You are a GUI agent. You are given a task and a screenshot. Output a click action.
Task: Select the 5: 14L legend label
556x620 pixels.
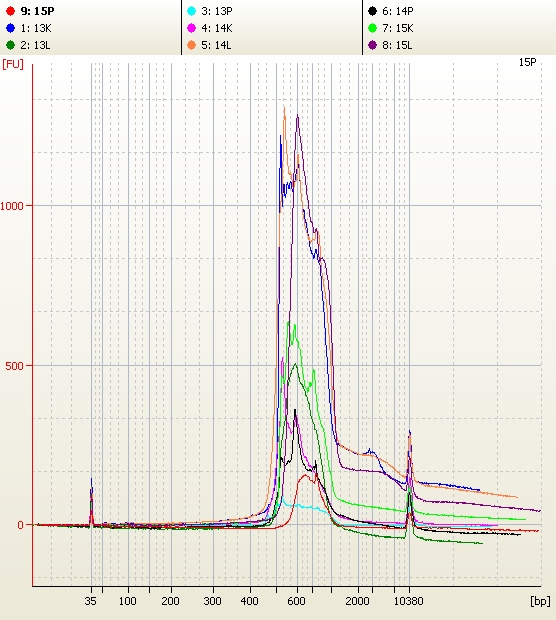point(216,45)
